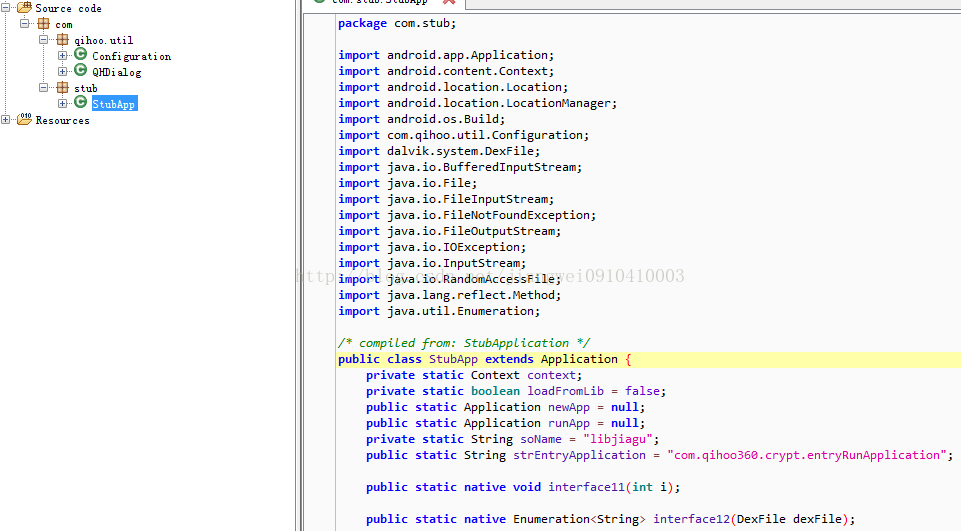Viewport: 961px width, 531px height.
Task: Collapse the stub package node
Action: point(44,88)
